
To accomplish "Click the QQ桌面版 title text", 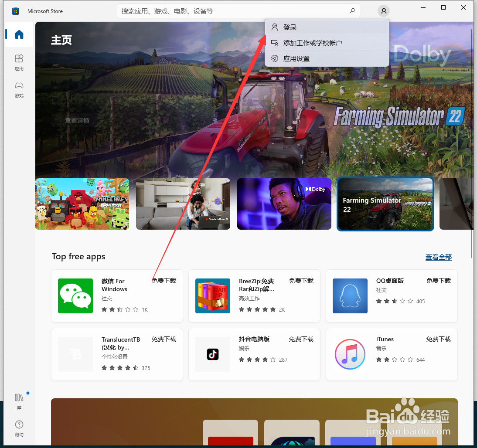I will point(390,281).
